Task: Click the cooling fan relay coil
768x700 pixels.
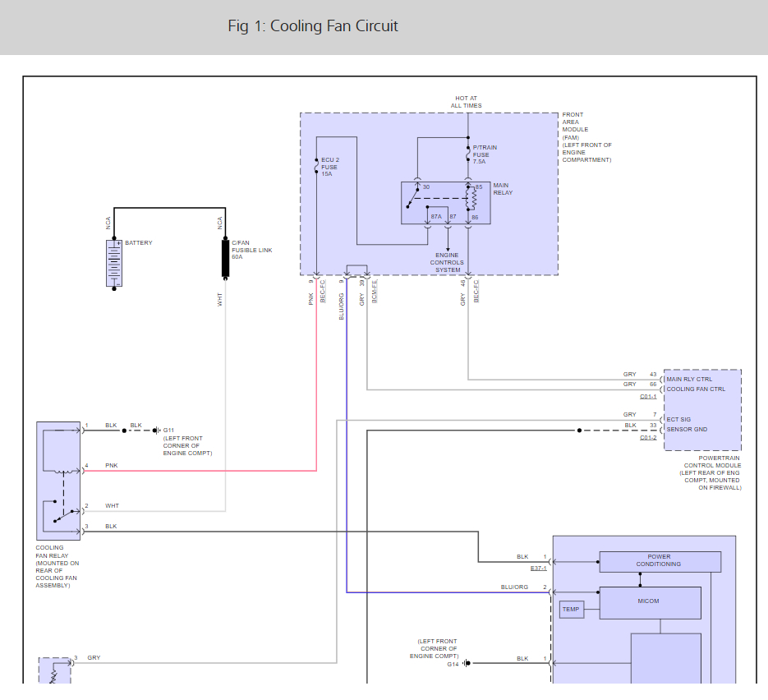Action: (x=64, y=472)
